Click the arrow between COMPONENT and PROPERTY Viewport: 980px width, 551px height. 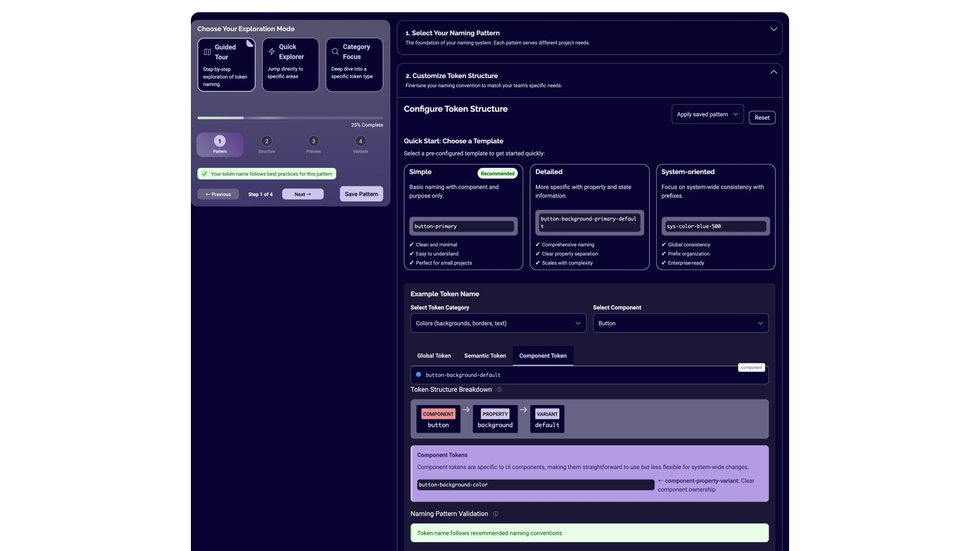coord(466,410)
